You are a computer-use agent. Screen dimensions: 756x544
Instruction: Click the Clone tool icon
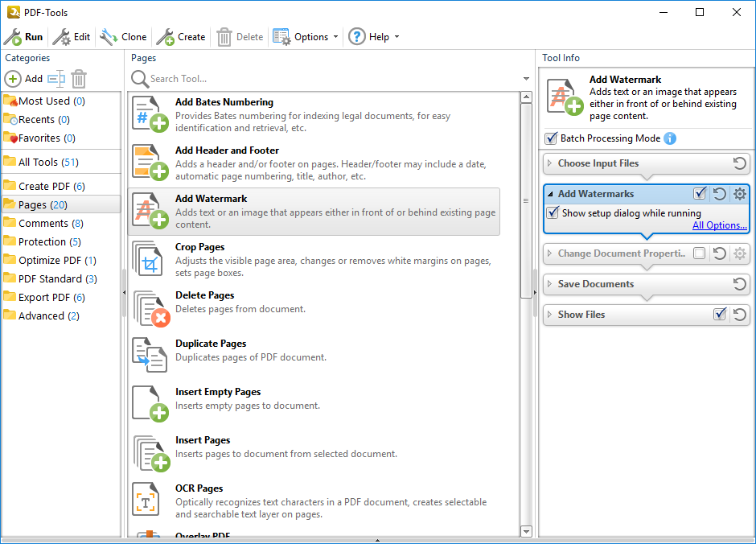109,37
